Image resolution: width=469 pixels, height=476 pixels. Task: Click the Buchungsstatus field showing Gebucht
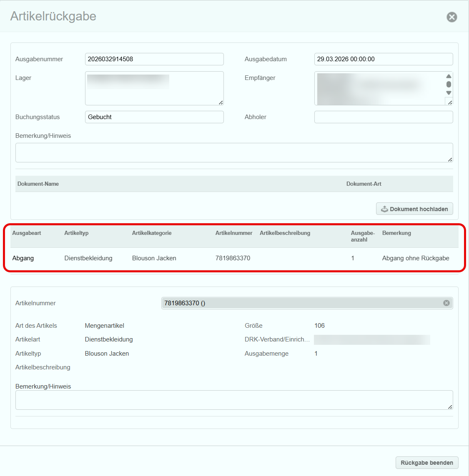(154, 117)
